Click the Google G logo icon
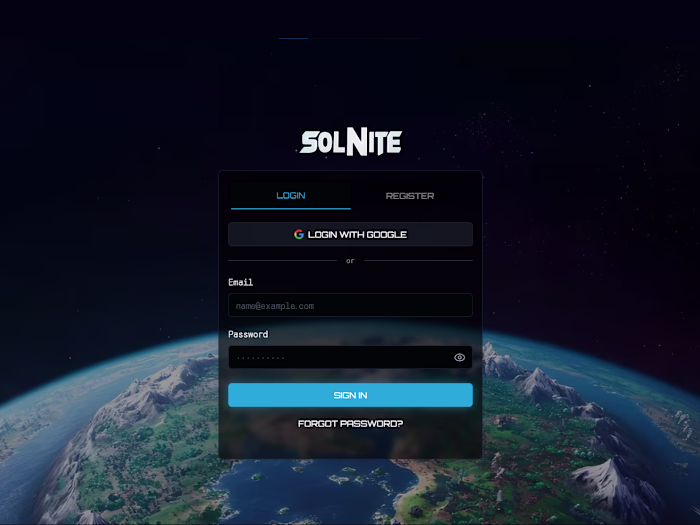The image size is (700, 525). (x=299, y=234)
